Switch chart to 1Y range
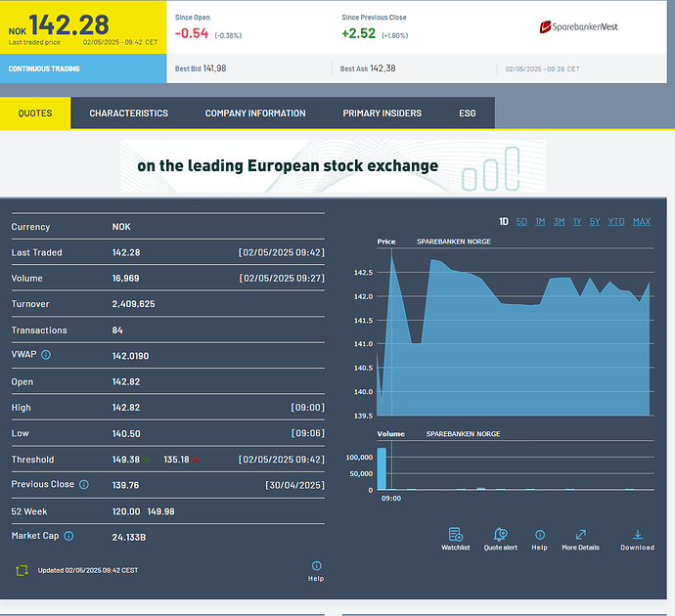This screenshot has height=616, width=675. coord(577,222)
